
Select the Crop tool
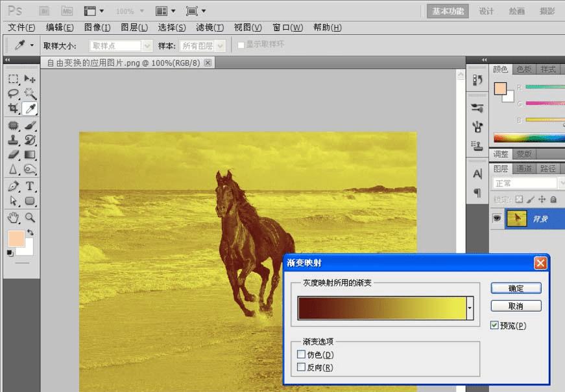pyautogui.click(x=14, y=108)
